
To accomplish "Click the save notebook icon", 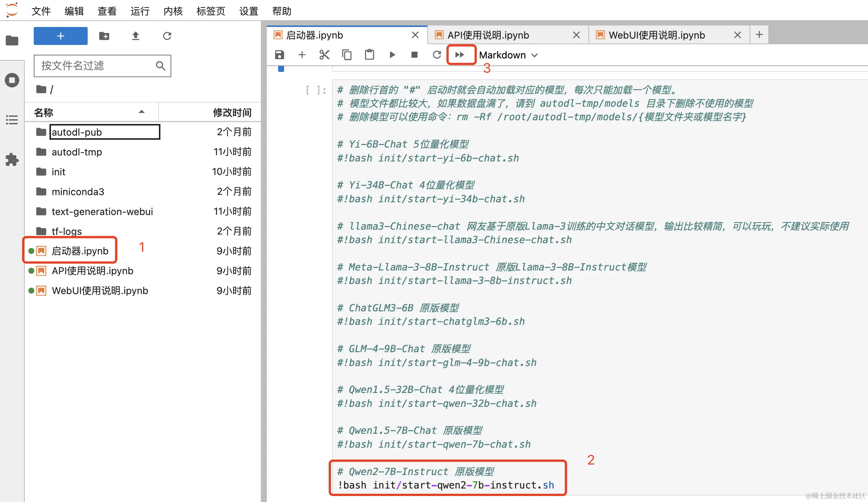I will [x=279, y=55].
